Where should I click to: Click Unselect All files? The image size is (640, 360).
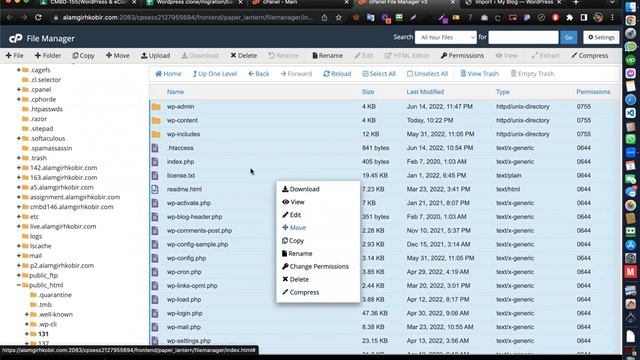click(427, 74)
